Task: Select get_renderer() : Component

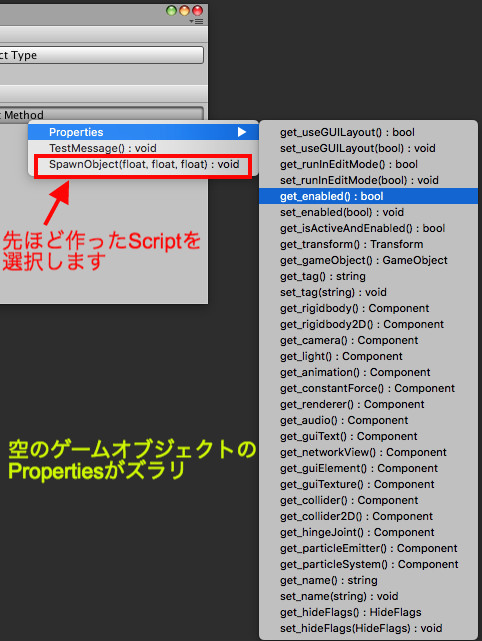Action: [368, 404]
